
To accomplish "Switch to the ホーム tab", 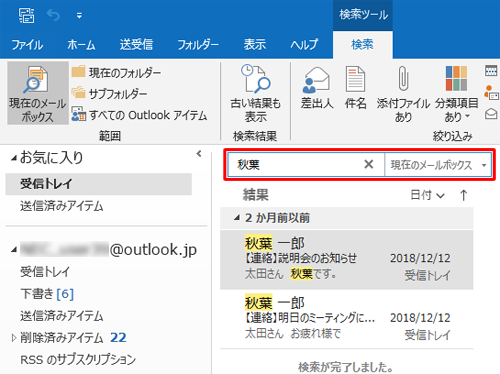I will [x=81, y=45].
